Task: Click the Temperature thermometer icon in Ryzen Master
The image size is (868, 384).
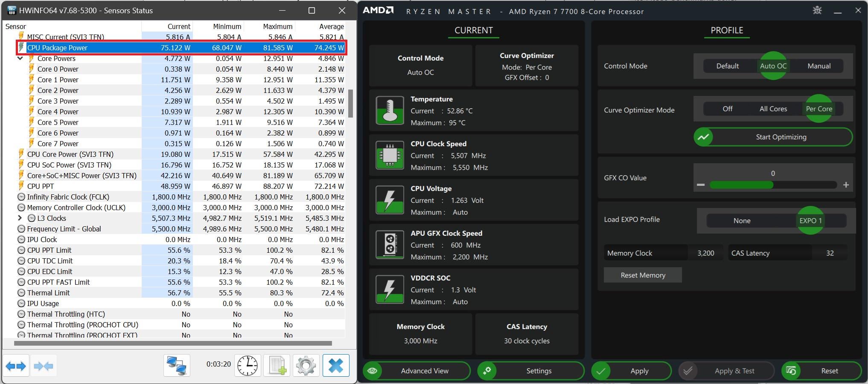Action: coord(390,110)
